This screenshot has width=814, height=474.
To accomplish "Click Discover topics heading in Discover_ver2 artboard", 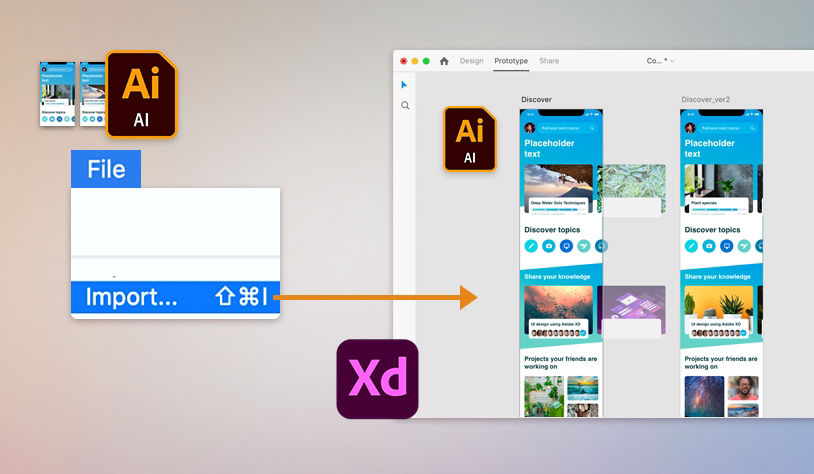I will [x=712, y=229].
